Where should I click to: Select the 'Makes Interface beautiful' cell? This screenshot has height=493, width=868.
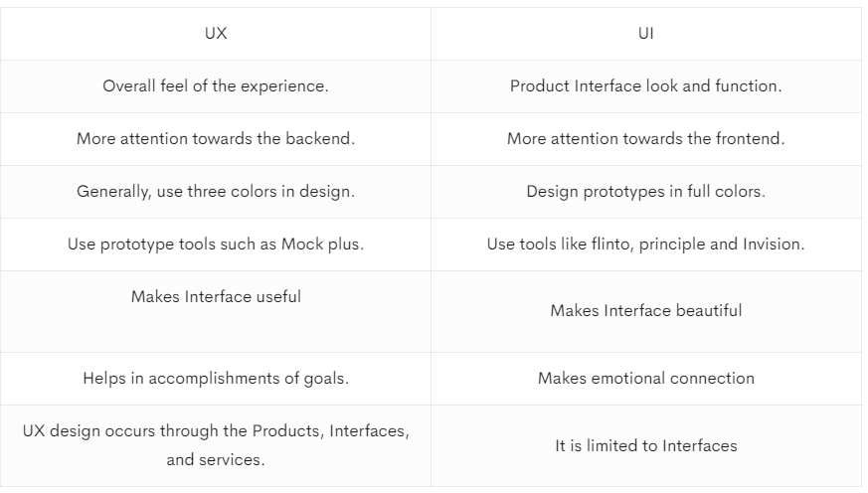[x=646, y=311]
